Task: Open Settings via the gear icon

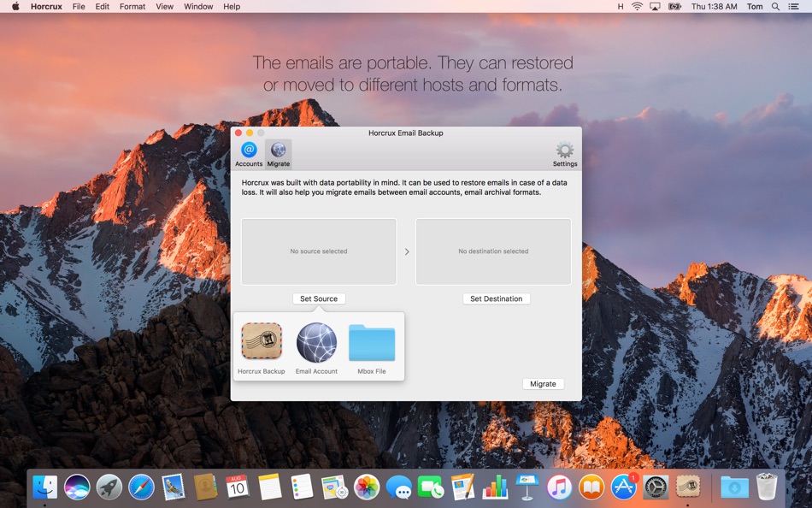Action: (564, 154)
